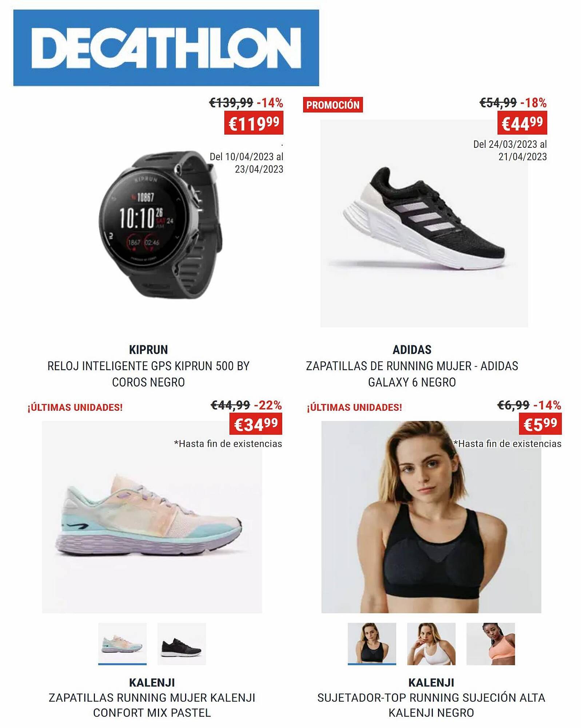Select the pastel shoe color thumbnail
The height and width of the screenshot is (728, 581).
pos(122,644)
